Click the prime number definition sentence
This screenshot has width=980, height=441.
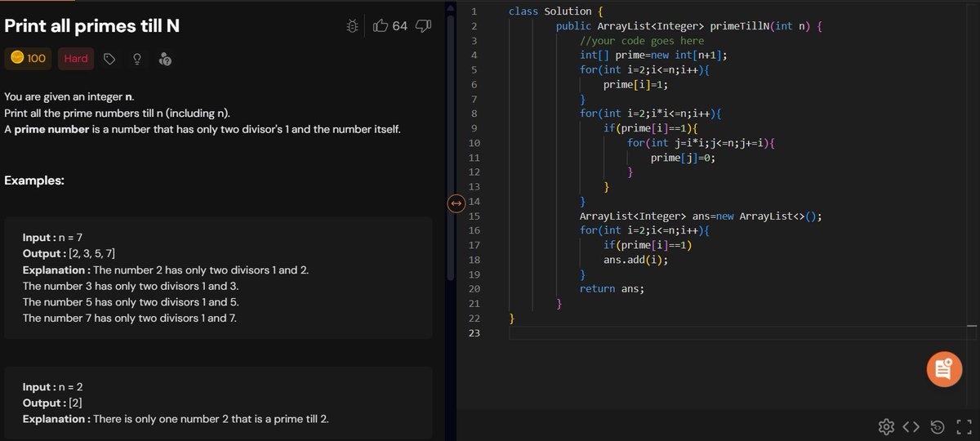click(x=203, y=130)
